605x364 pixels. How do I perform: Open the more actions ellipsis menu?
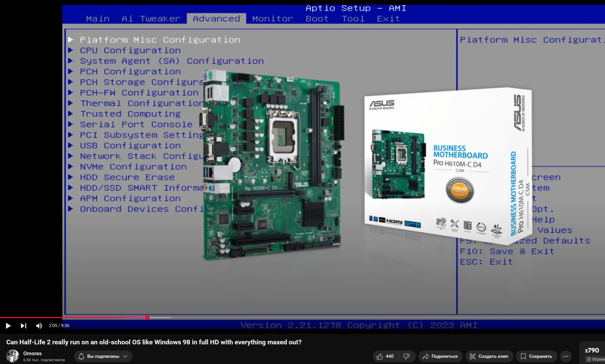566,356
